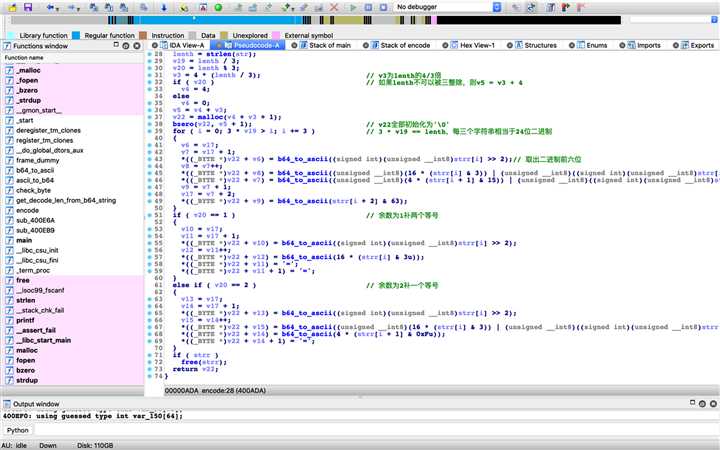The width and height of the screenshot is (720, 450).
Task: Close the Structures tab
Action: click(x=509, y=45)
